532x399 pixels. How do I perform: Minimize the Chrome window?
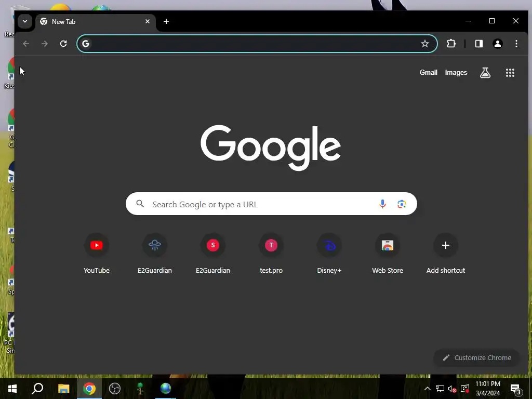[468, 21]
